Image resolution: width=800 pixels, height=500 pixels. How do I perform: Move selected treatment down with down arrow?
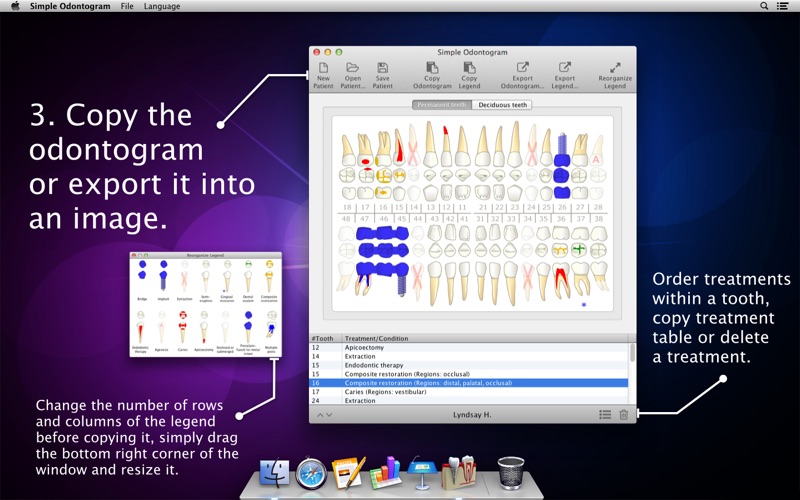[329, 415]
